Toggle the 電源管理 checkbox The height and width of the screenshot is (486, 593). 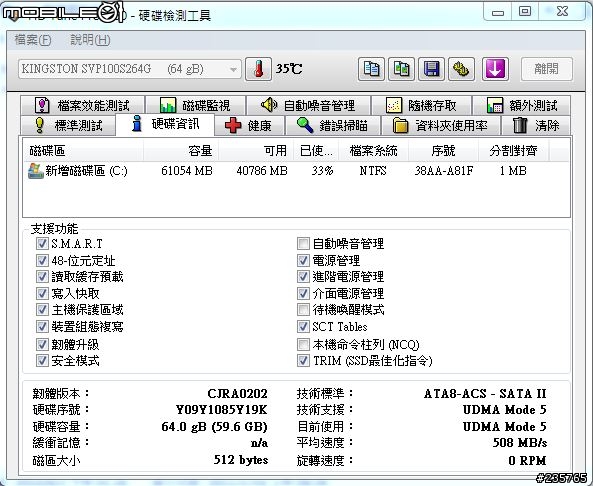[303, 260]
